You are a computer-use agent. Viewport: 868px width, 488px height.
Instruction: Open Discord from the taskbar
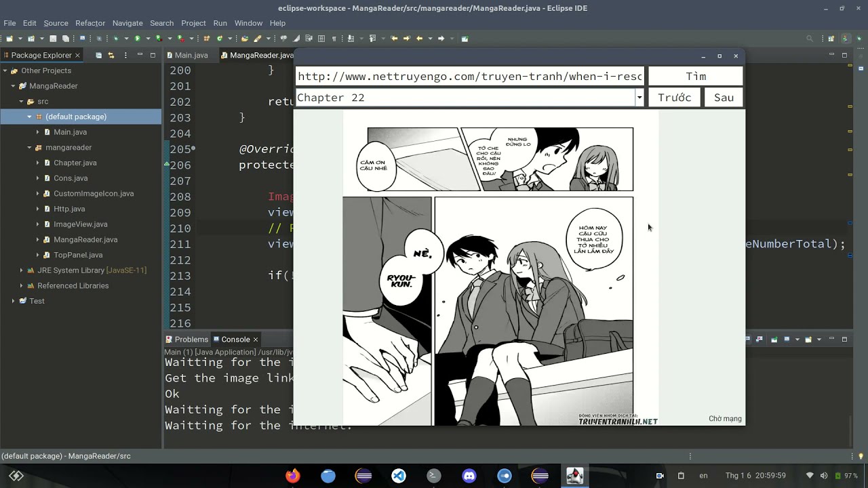click(x=469, y=476)
